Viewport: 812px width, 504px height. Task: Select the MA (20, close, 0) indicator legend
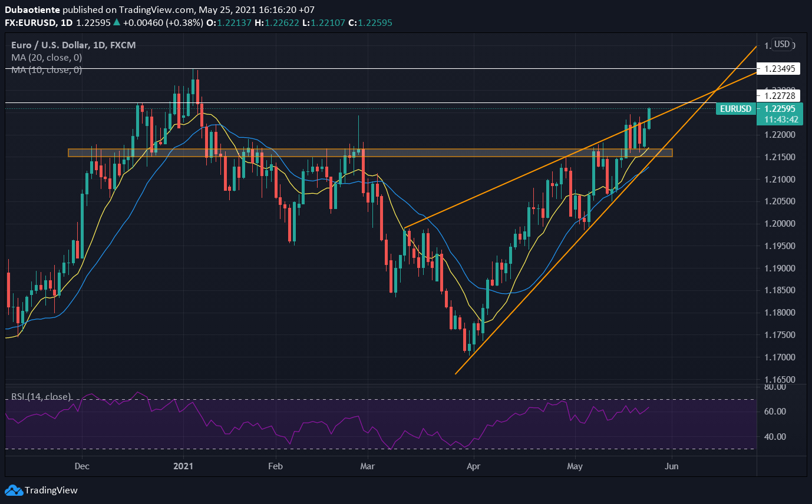pyautogui.click(x=47, y=58)
